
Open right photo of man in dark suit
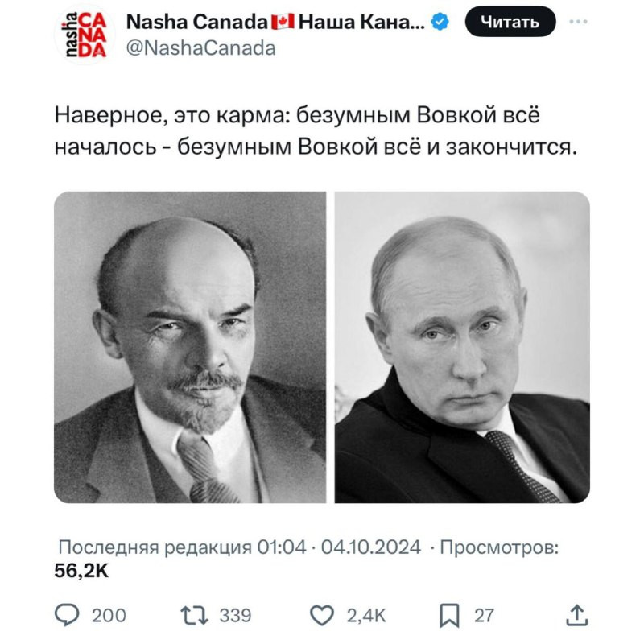coord(462,347)
